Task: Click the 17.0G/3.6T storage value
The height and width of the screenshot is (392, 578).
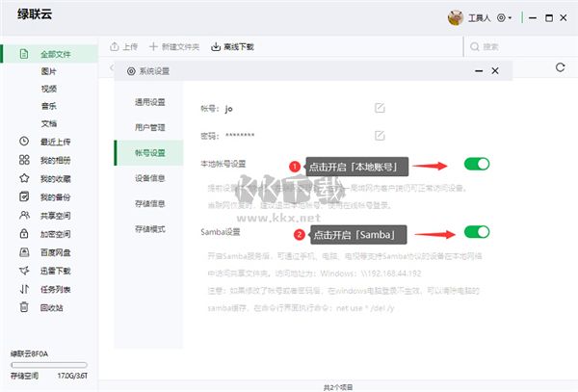Action: (72, 376)
